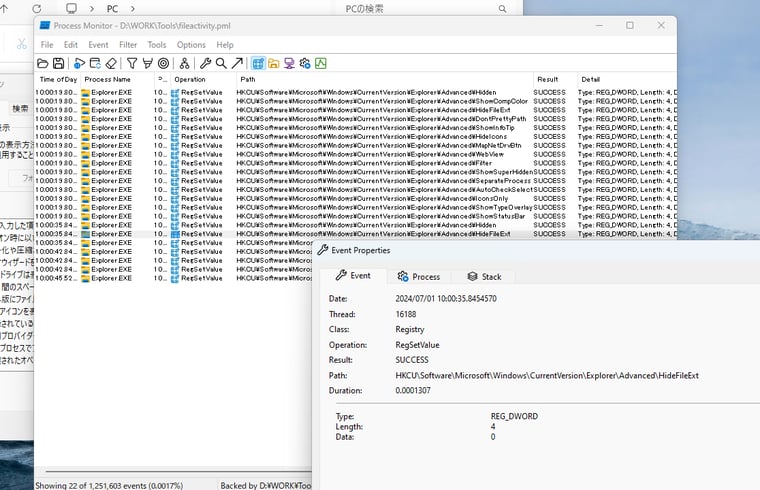760x490 pixels.
Task: Click the horizontal scrollbar in Process Monitor
Action: [x=178, y=471]
